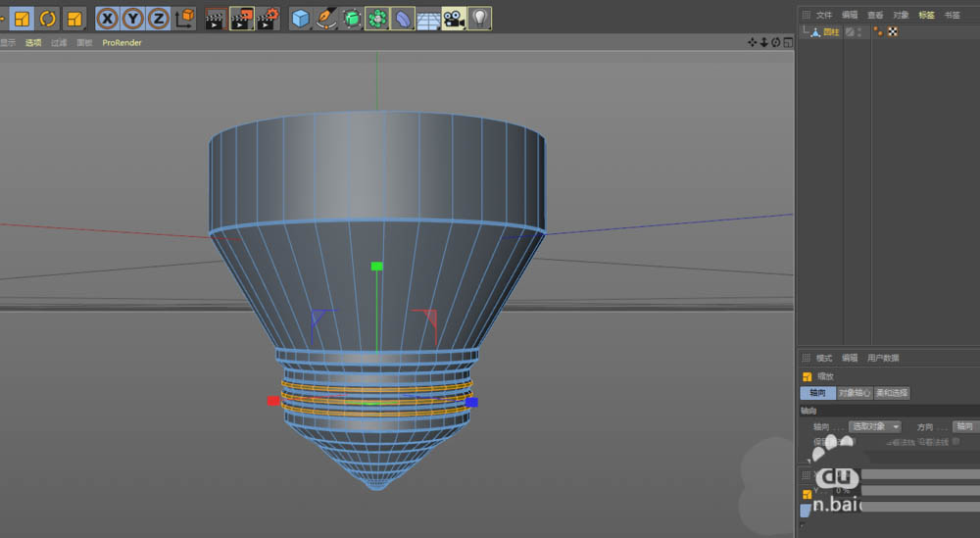Activate the Rotate tool
980x538 pixels.
coord(48,19)
